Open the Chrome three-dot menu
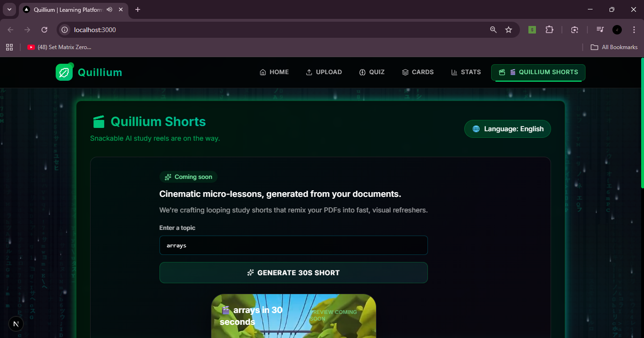 click(x=634, y=30)
